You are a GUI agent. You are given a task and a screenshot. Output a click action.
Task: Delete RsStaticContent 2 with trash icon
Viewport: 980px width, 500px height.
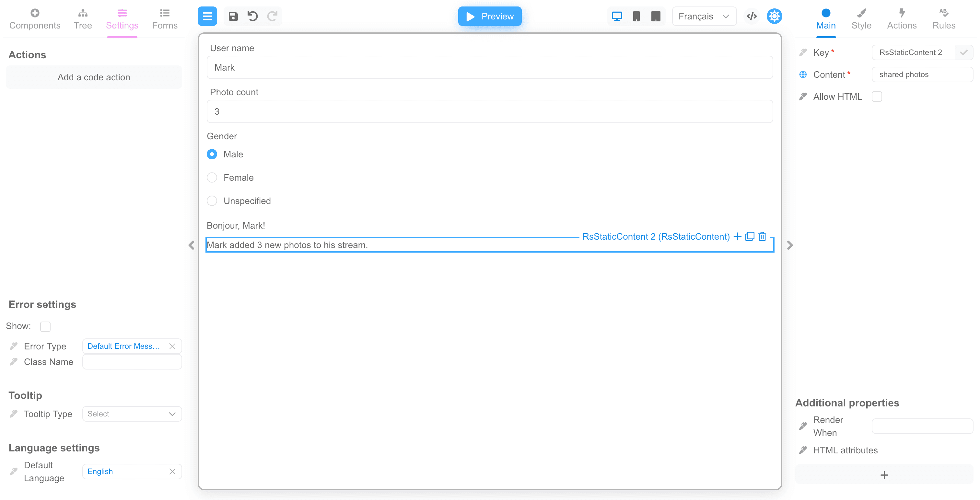(x=762, y=236)
